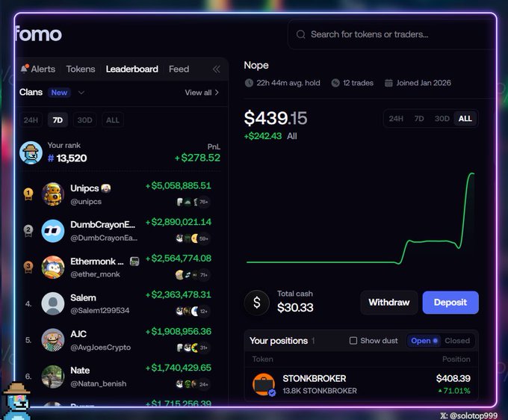
Task: Select leaderboard ALL period
Action: coord(112,120)
